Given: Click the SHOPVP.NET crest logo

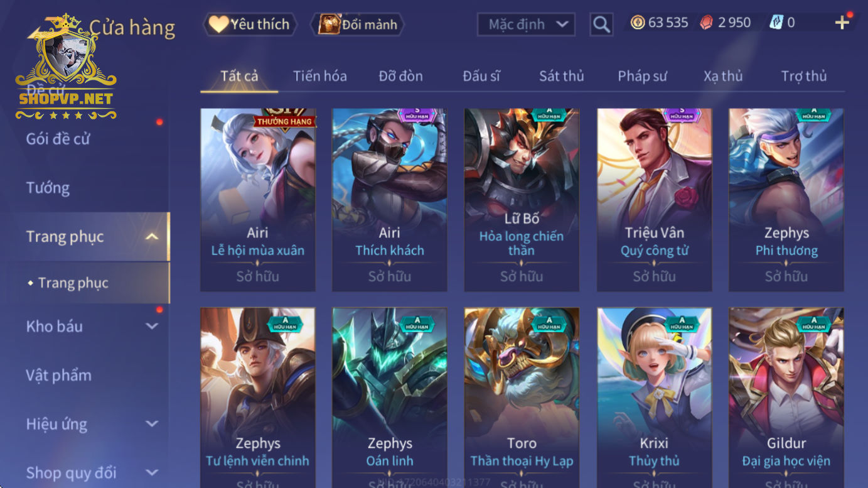Looking at the screenshot, I should click(66, 66).
